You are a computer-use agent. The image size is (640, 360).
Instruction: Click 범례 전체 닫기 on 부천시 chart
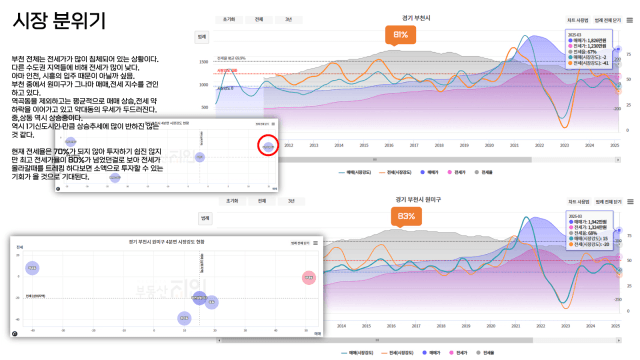tap(607, 20)
